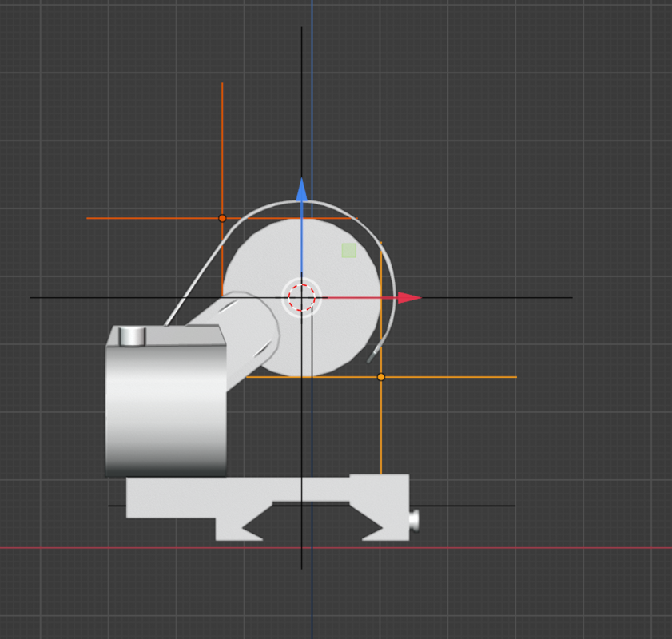Select the light orange empty origin dot
Image resolution: width=672 pixels, height=639 pixels.
381,376
